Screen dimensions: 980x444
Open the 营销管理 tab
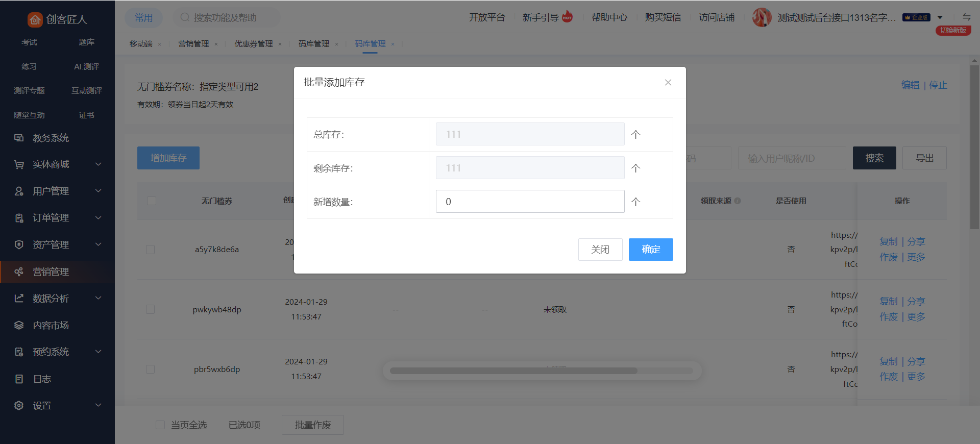193,44
